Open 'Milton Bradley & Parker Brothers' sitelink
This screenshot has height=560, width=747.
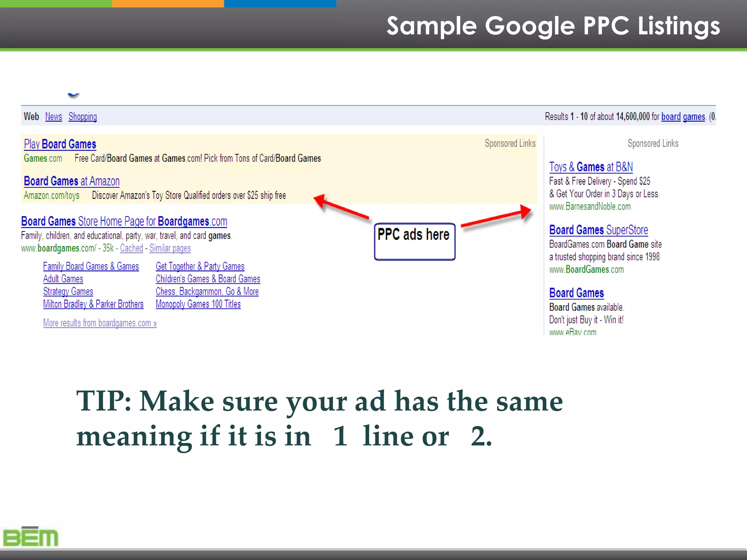click(93, 304)
